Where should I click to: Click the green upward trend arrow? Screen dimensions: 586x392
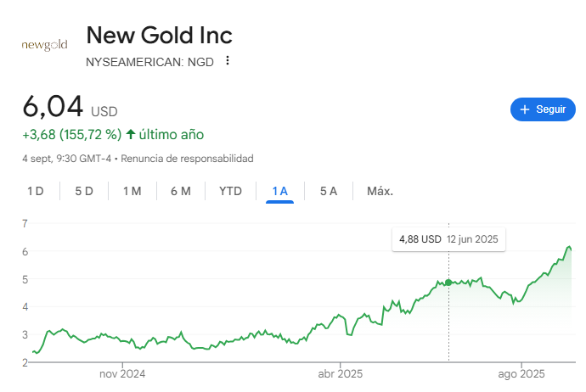tap(131, 134)
